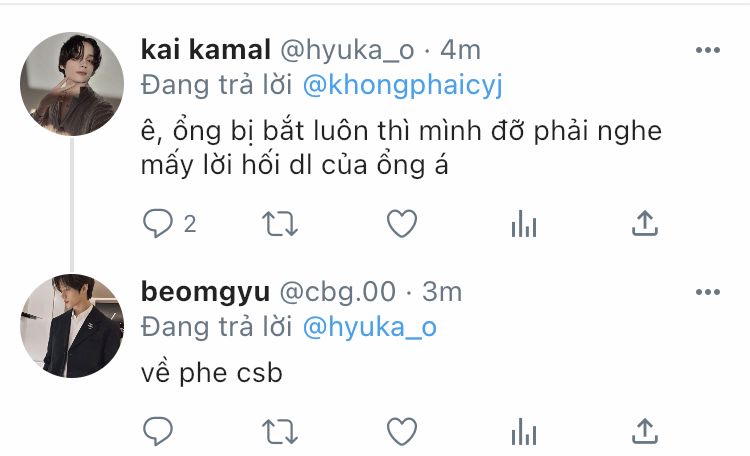Viewport: 750px width, 456px height.
Task: Retweet kai kamal's tweet
Action: pos(280,224)
